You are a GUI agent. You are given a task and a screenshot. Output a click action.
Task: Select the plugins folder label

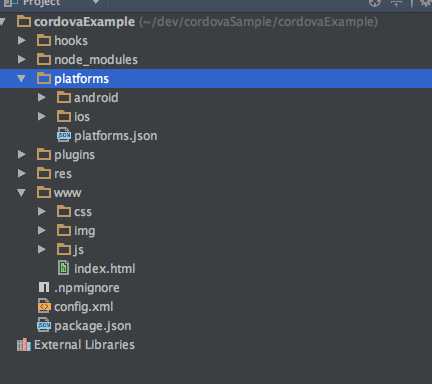click(74, 155)
